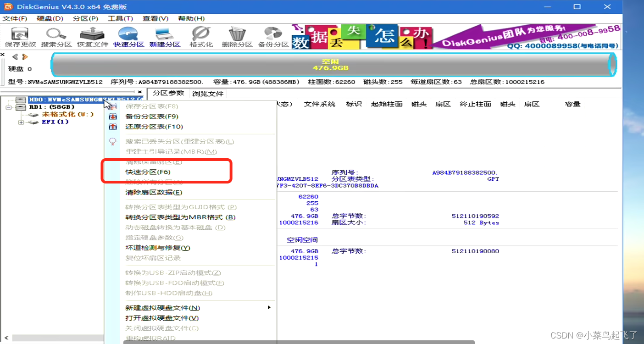Select the 未格式化(U:) tree item
Screen dimensions: 644x344
68,114
